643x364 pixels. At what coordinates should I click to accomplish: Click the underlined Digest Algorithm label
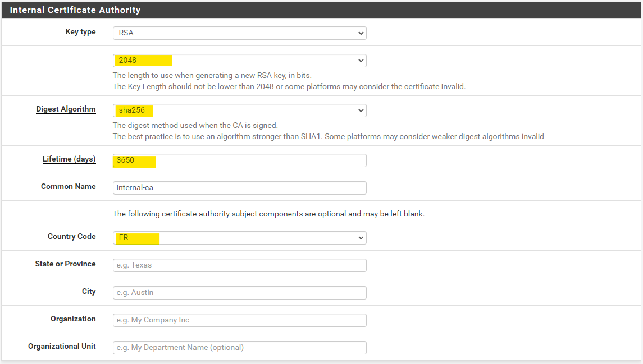66,109
